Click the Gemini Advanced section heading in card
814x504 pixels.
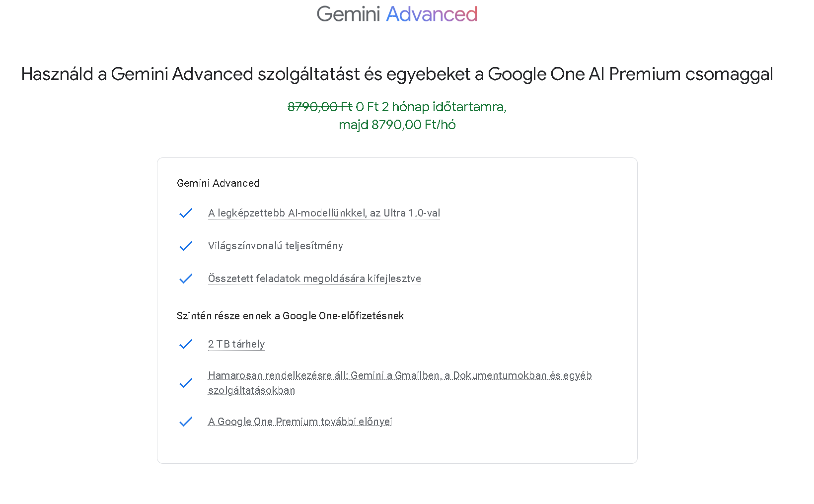pyautogui.click(x=218, y=183)
